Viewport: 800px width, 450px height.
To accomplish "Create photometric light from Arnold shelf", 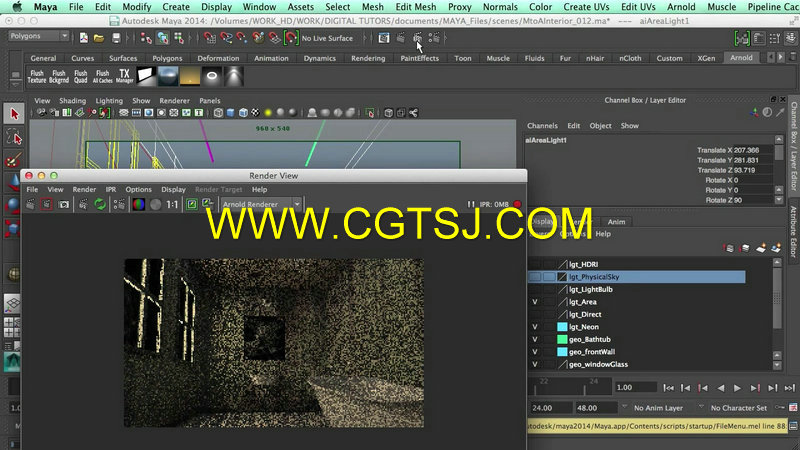I will click(x=234, y=77).
